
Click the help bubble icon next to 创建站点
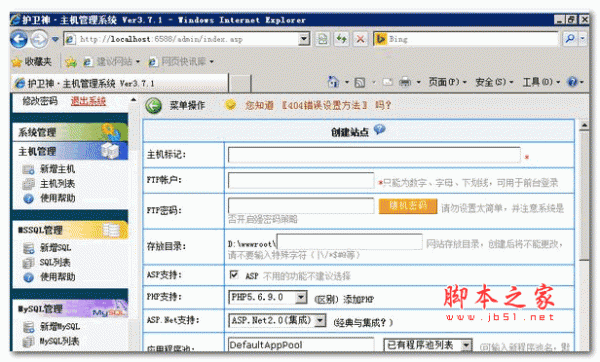point(379,130)
